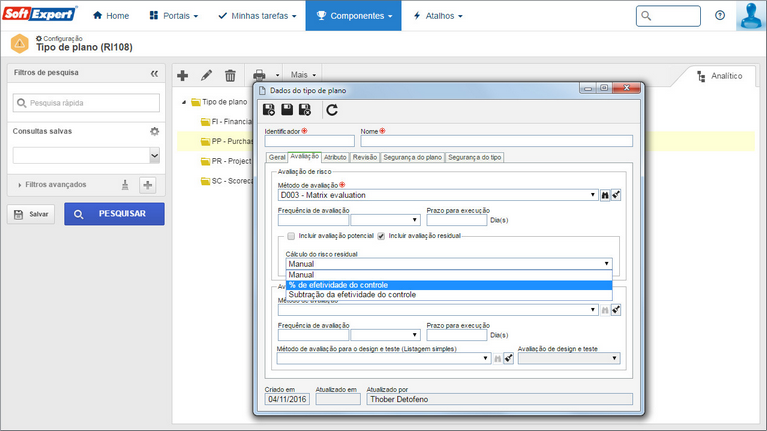Open the design e teste method dropdown
Viewport: 767px width, 431px height.
(x=485, y=359)
